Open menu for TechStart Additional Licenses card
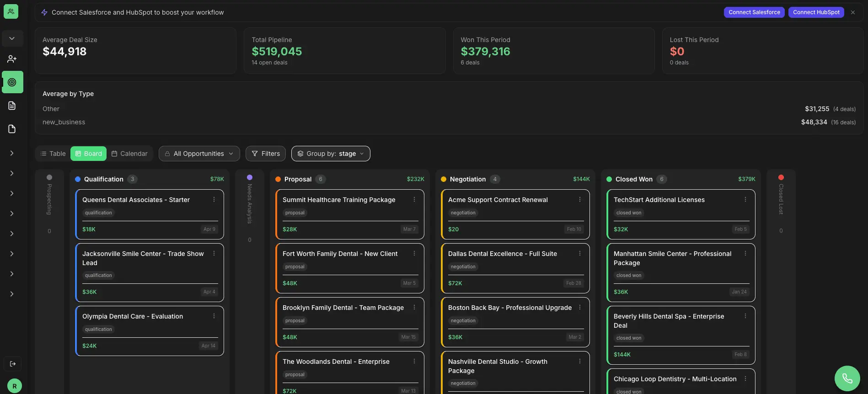The image size is (868, 394). [745, 199]
